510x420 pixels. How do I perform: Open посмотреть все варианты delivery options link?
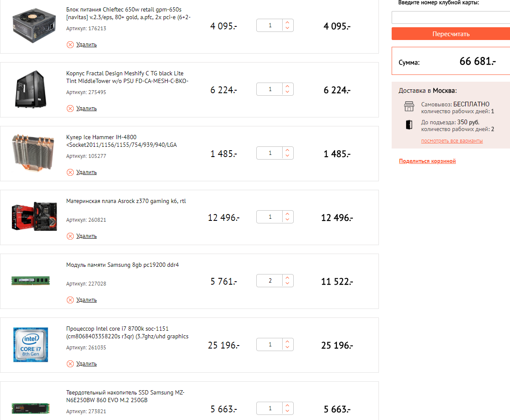point(452,141)
